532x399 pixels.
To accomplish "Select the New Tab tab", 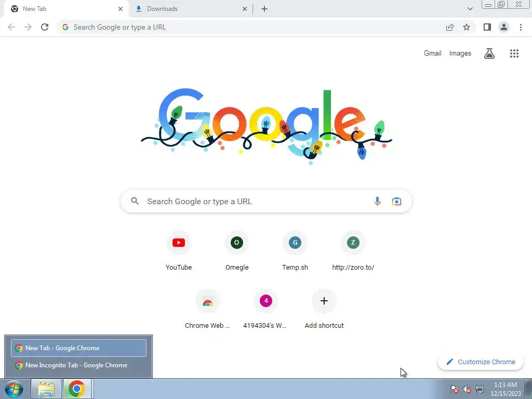I will coord(66,9).
